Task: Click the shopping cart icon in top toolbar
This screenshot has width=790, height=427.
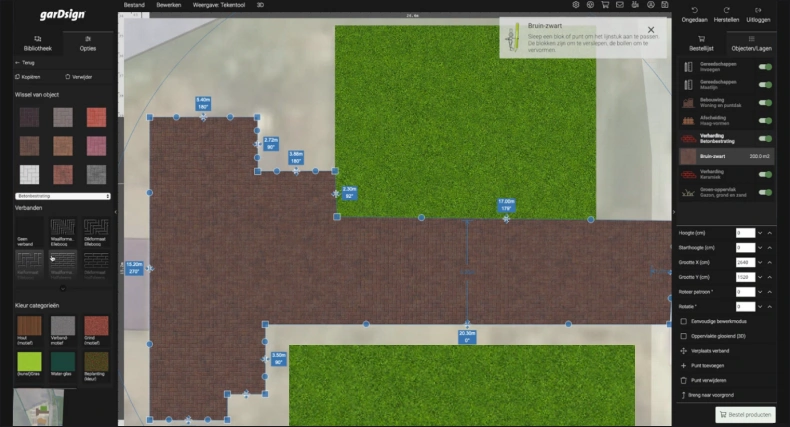Action: [605, 5]
